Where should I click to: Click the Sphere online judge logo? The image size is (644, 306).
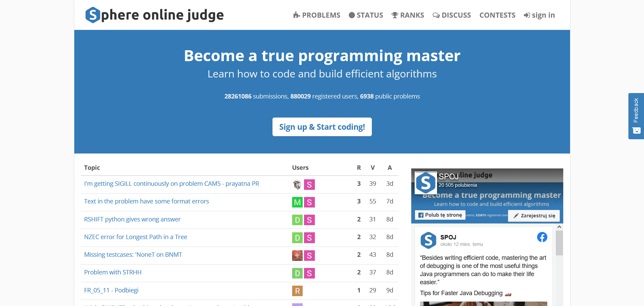[154, 15]
